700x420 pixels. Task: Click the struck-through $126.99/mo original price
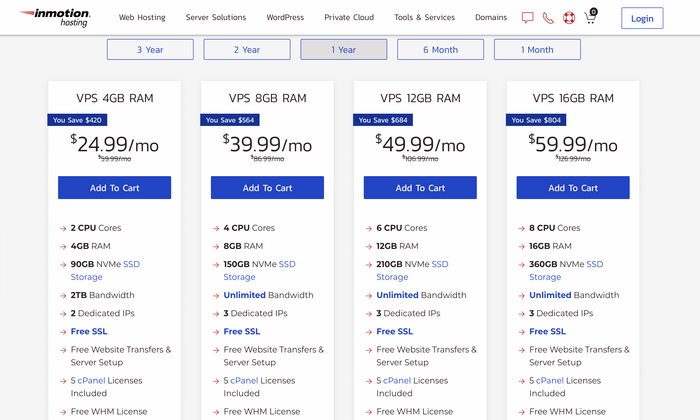tap(573, 158)
